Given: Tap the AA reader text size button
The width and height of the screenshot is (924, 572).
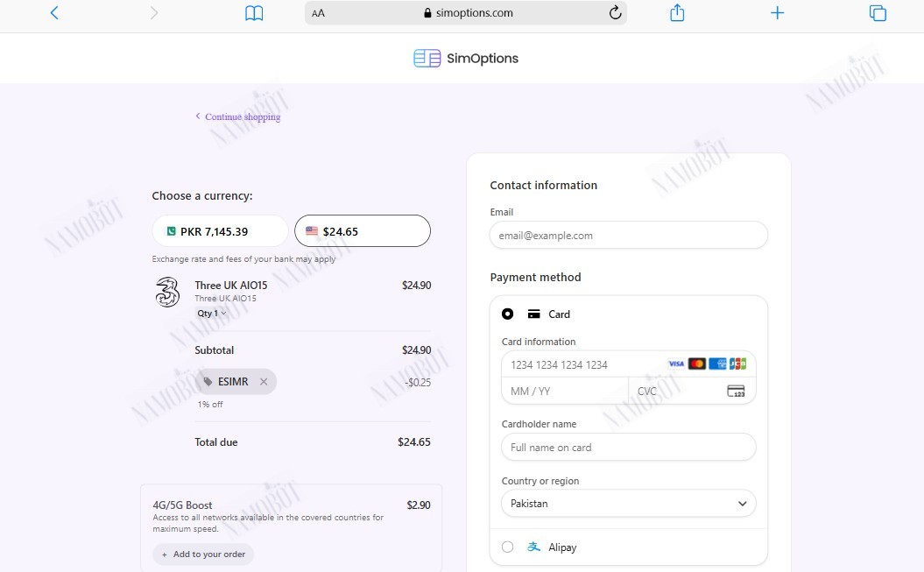Looking at the screenshot, I should [x=318, y=13].
